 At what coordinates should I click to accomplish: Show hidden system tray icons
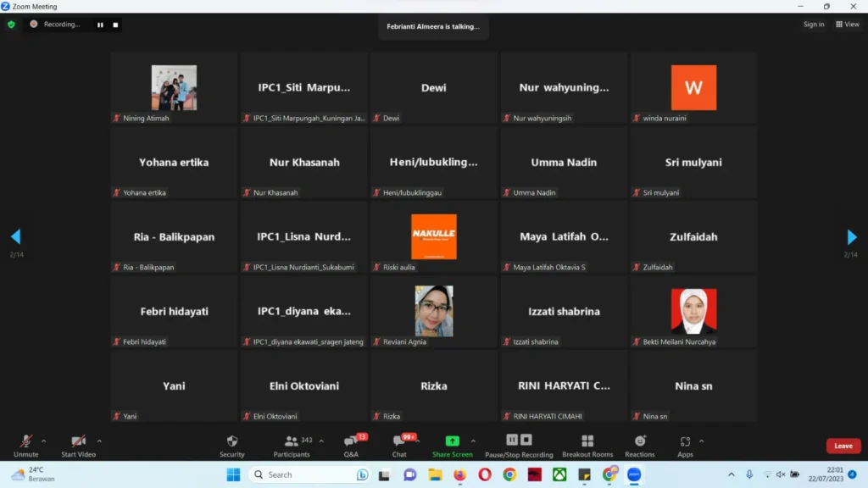(x=732, y=474)
